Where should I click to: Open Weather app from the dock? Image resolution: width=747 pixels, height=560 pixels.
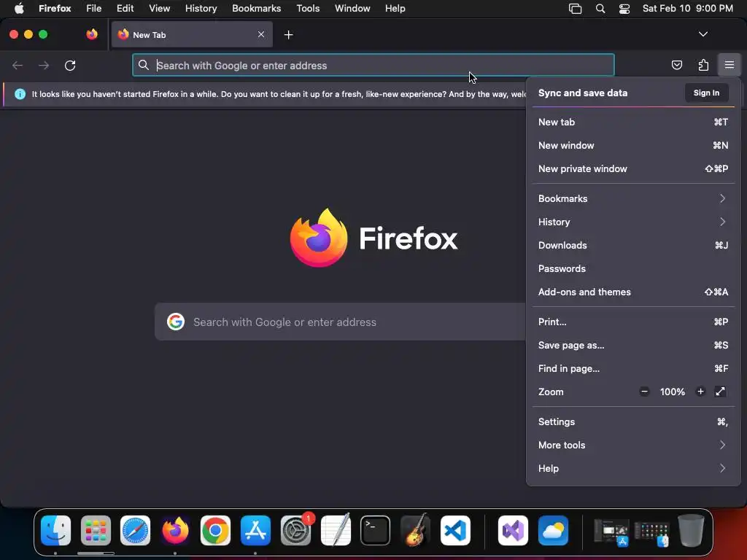(x=553, y=530)
